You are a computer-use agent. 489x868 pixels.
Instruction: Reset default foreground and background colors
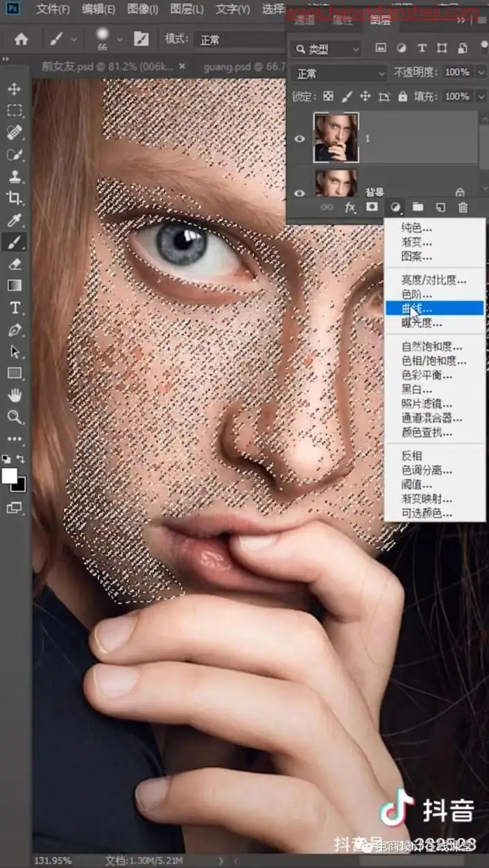(6, 458)
